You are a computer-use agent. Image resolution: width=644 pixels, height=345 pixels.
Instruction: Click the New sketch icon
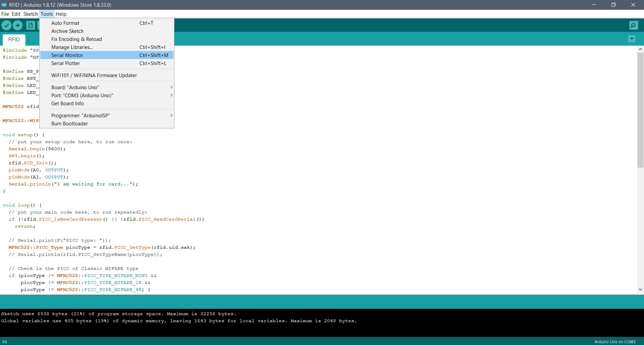31,25
